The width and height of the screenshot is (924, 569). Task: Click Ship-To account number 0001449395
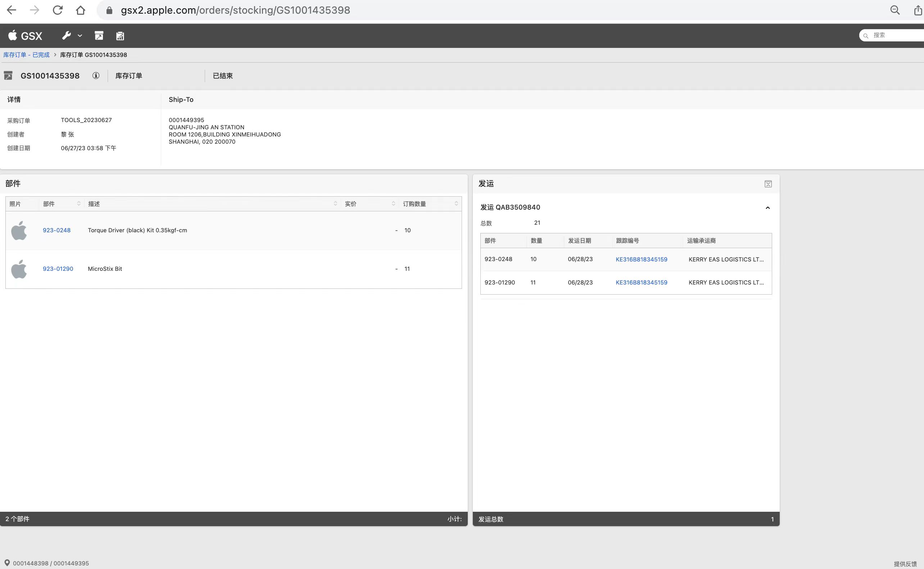click(186, 120)
